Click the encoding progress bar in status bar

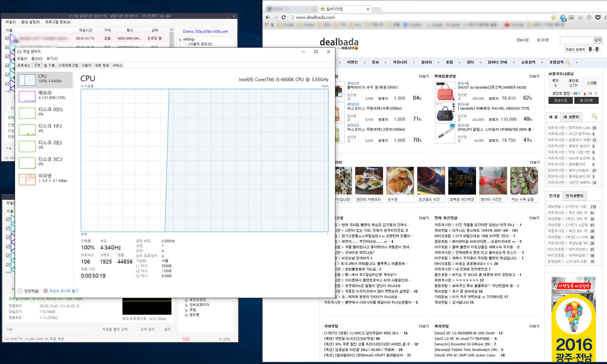tap(197, 339)
